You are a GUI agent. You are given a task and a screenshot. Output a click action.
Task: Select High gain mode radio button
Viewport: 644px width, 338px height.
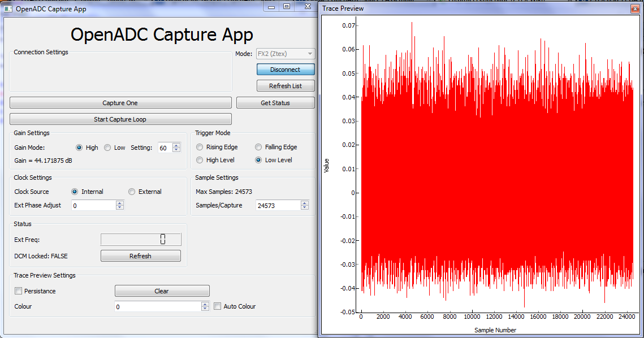pos(80,148)
